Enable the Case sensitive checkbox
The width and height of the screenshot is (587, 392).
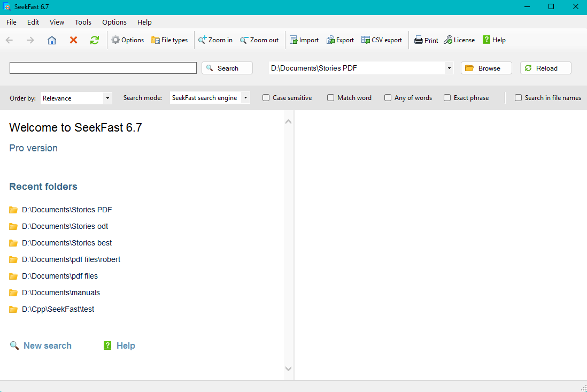[x=266, y=98]
